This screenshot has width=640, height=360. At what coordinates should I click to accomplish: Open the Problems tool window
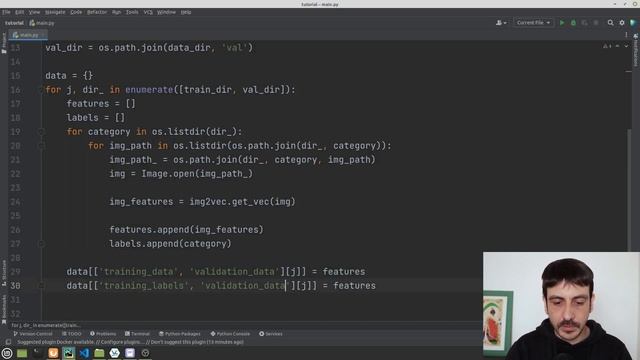tap(103, 334)
